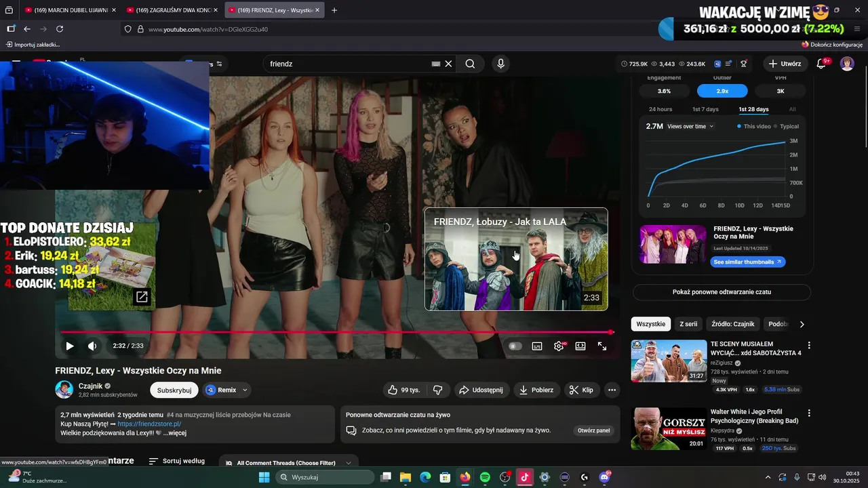Viewport: 868px width, 488px height.
Task: Open YouTube notifications bell
Action: pyautogui.click(x=821, y=64)
